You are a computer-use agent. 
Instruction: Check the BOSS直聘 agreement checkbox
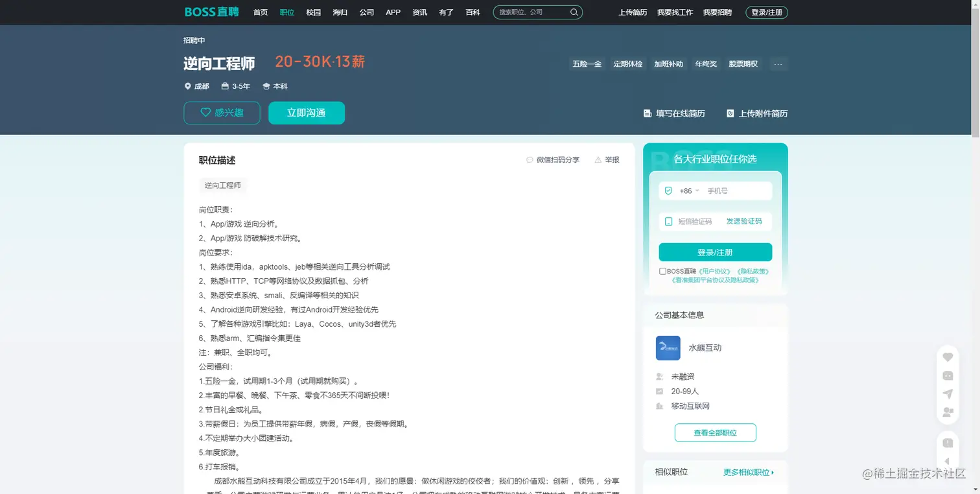662,272
